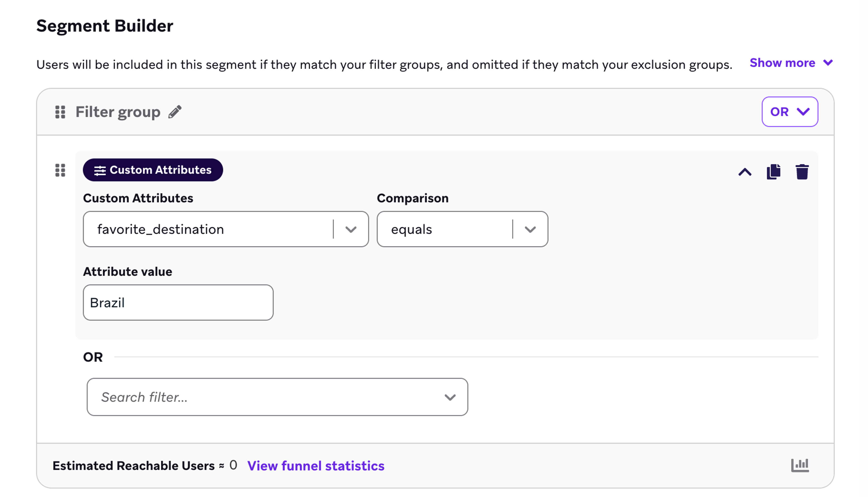Open the Search filter dropdown
Screen dimensions: 868x497
pos(277,397)
